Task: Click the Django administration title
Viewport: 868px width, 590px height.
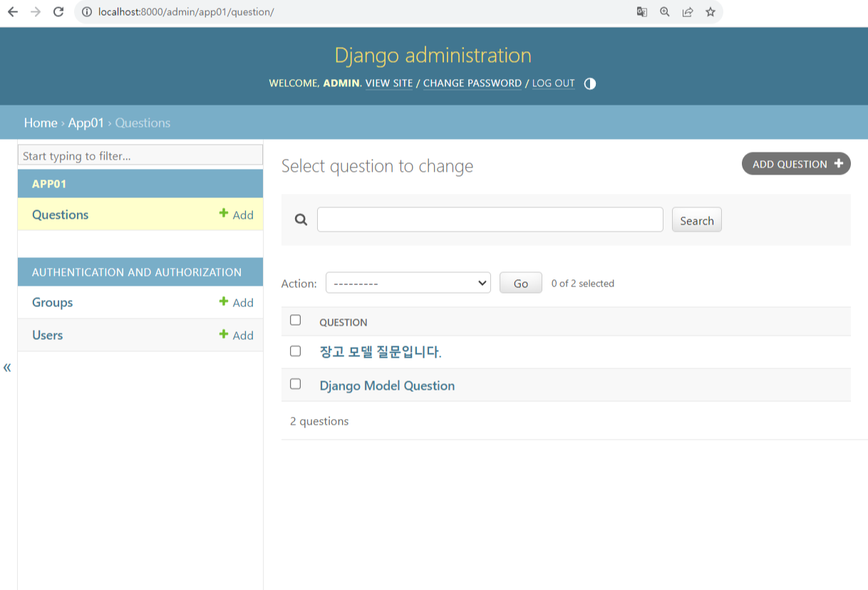Action: (x=433, y=56)
